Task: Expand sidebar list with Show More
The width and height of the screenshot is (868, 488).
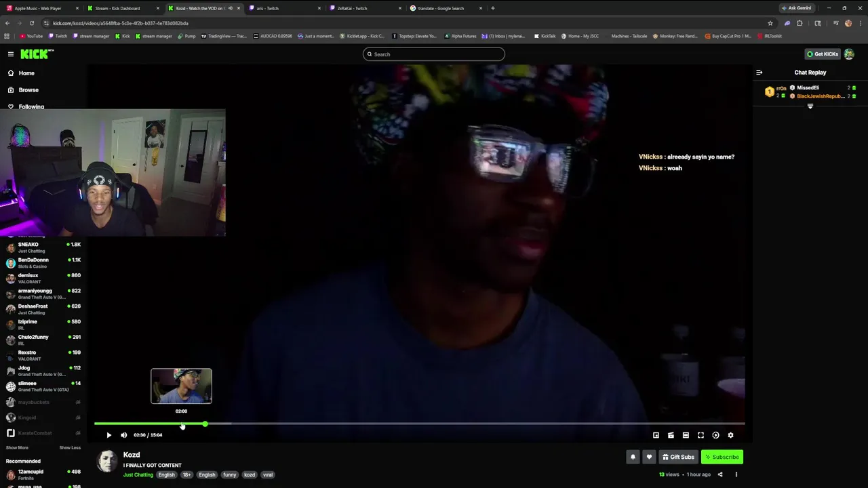Action: pyautogui.click(x=17, y=448)
